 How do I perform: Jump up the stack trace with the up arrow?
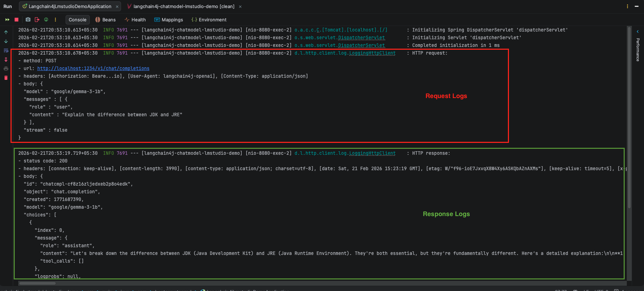tap(6, 32)
